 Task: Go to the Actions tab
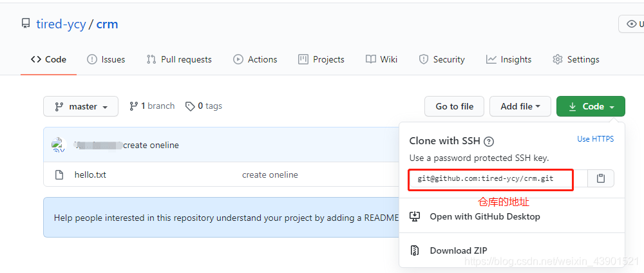[x=255, y=59]
